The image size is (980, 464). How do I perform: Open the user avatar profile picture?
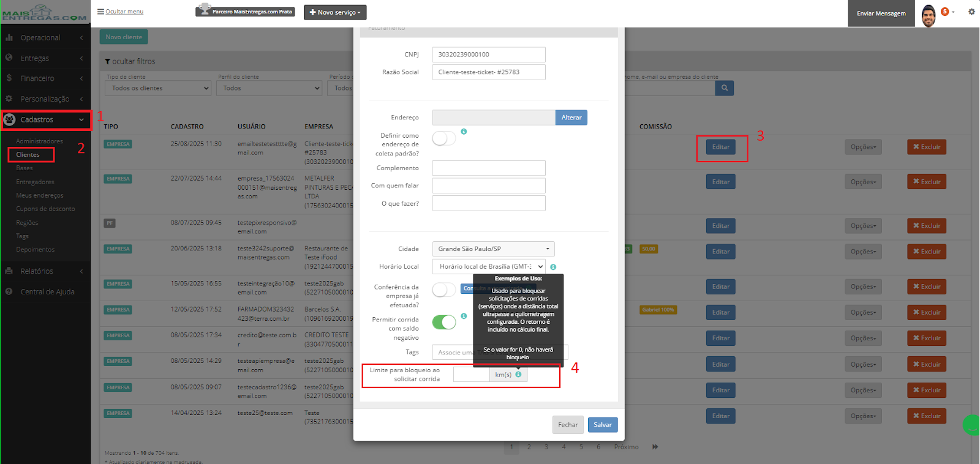tap(929, 16)
